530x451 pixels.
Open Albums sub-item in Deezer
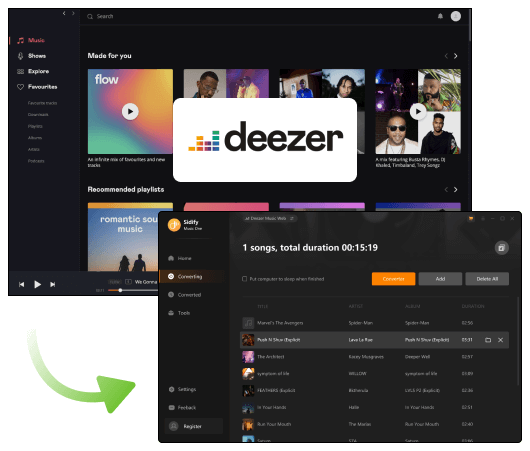click(x=35, y=138)
